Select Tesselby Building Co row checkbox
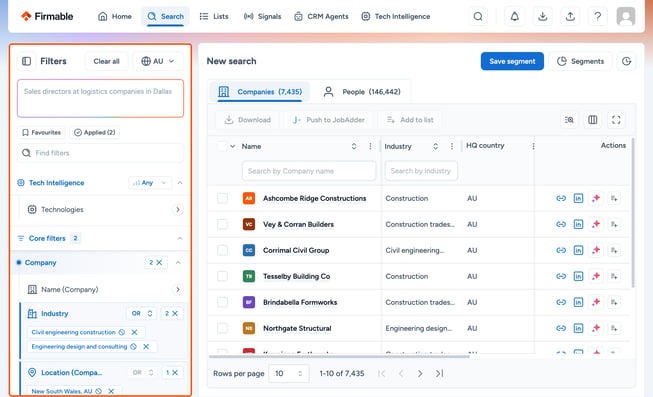Viewport: 653px width, 397px height. tap(222, 276)
